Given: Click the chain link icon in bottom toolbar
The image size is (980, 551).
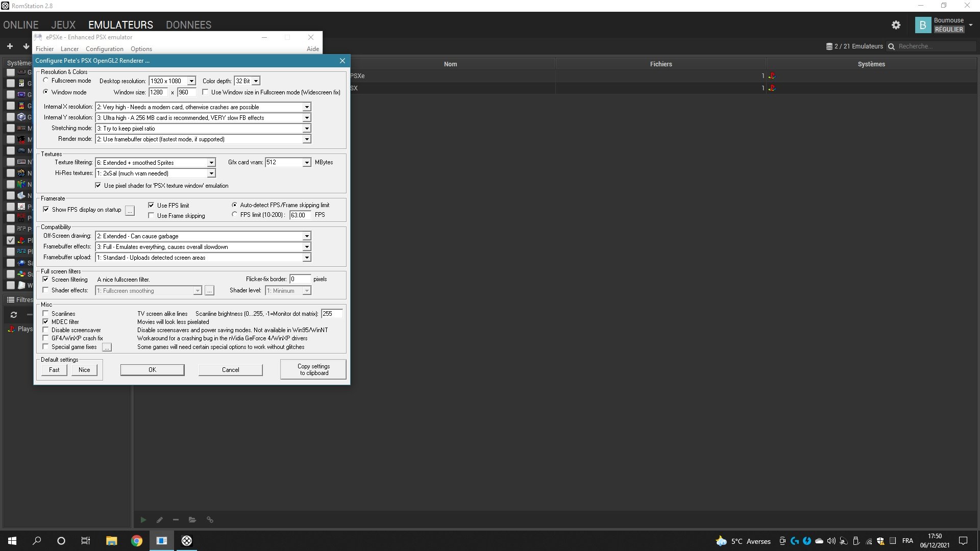Looking at the screenshot, I should coord(210,520).
